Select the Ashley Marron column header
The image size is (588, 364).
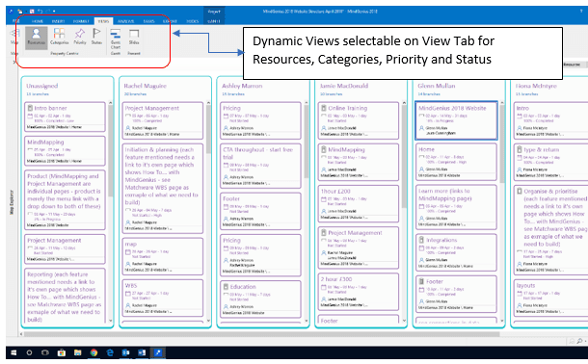click(242, 86)
